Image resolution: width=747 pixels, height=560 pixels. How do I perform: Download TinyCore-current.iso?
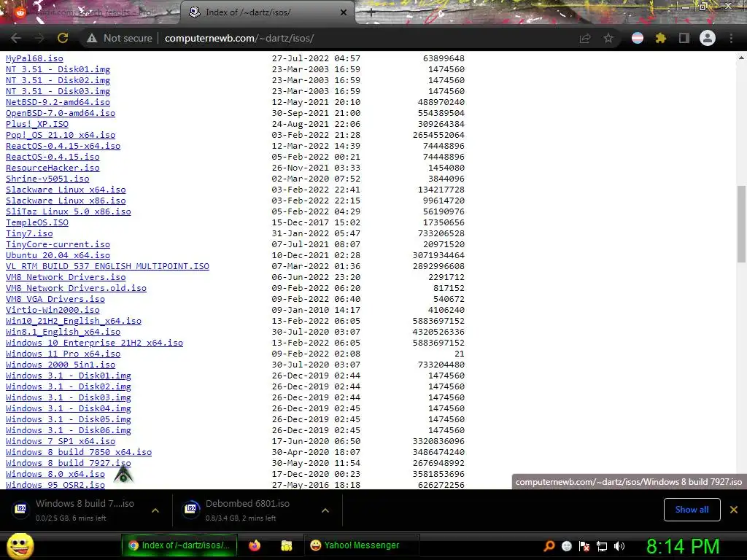(58, 245)
